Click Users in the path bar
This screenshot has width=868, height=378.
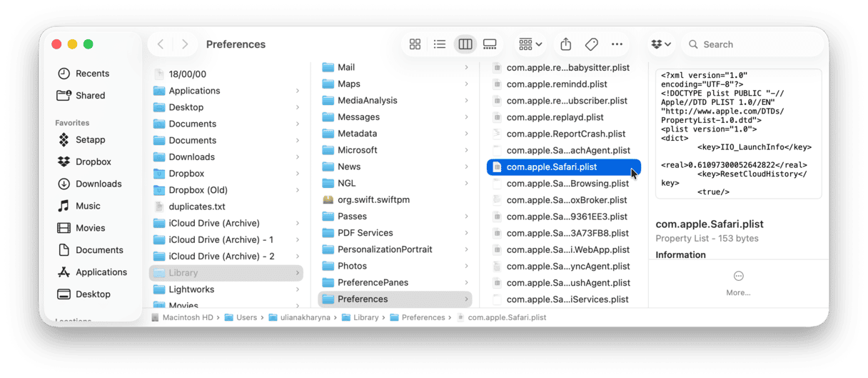[246, 317]
